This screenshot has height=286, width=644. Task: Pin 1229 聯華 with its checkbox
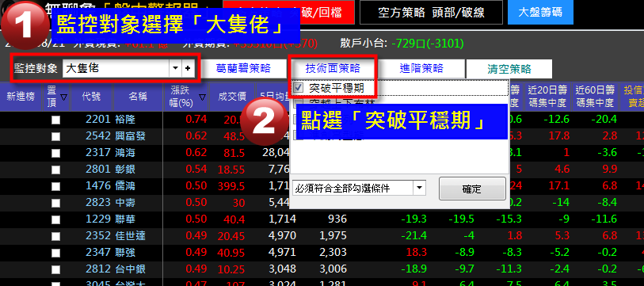coord(56,219)
